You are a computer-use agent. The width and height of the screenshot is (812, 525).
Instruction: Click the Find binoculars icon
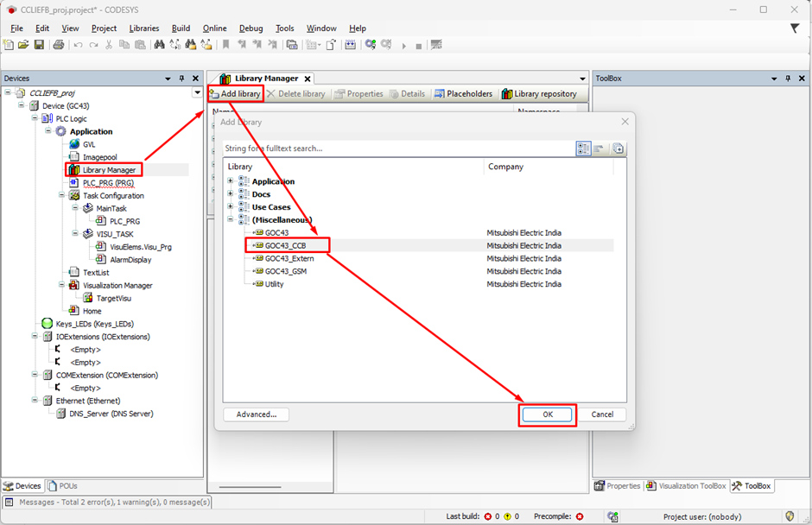(160, 45)
